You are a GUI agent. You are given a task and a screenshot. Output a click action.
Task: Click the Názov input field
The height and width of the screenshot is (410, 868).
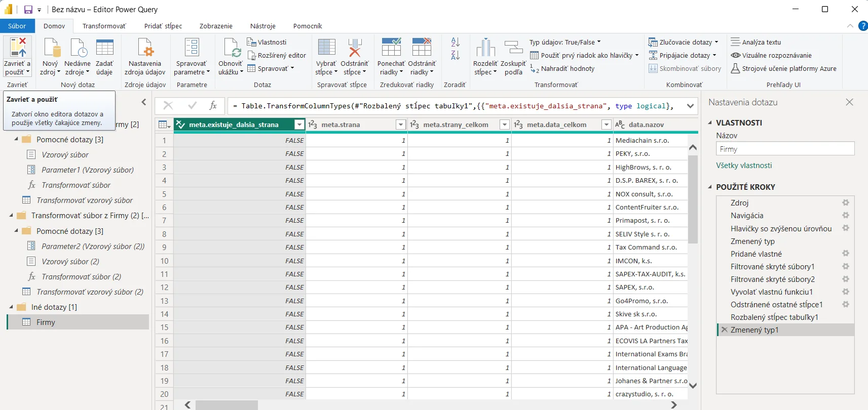(x=785, y=149)
